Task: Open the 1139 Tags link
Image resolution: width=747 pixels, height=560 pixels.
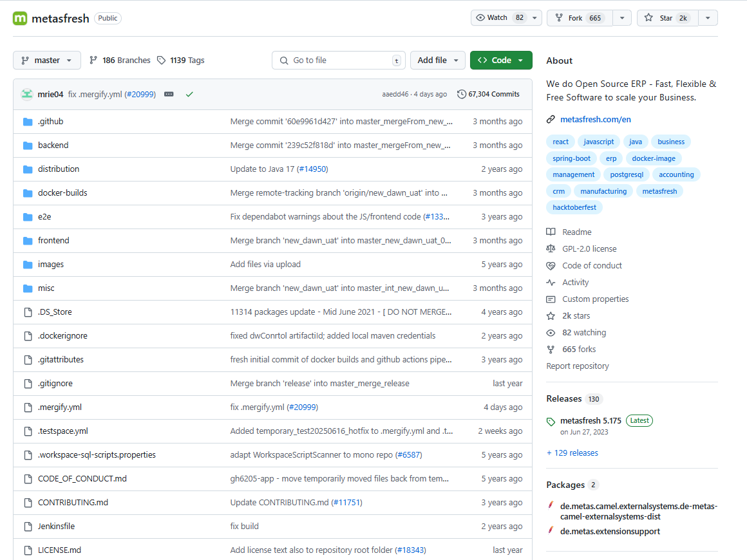Action: click(x=181, y=60)
